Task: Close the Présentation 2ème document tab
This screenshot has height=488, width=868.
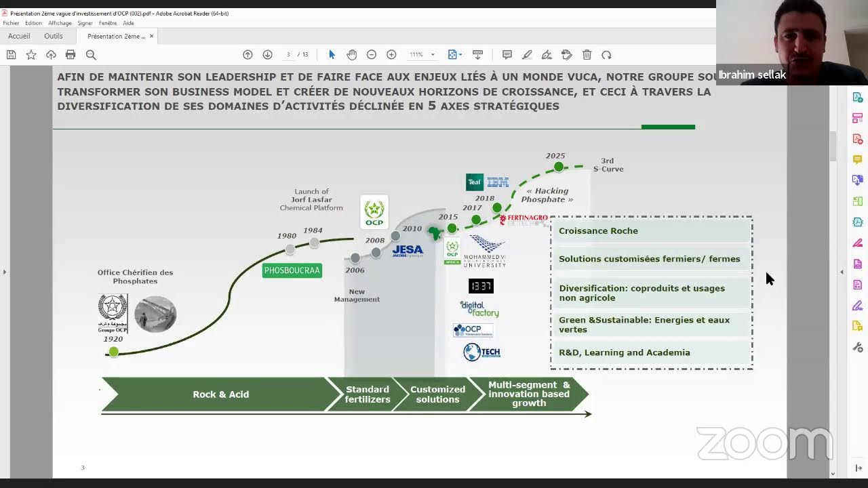Action: coord(151,36)
